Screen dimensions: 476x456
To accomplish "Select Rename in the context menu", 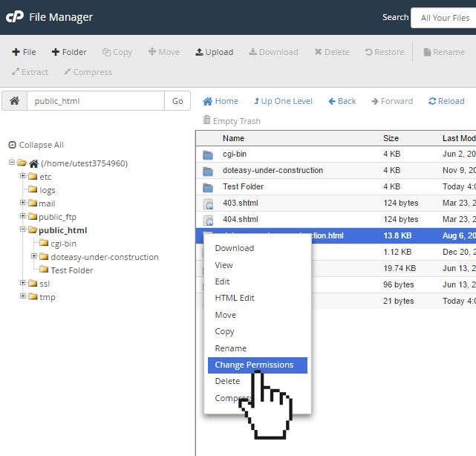I will tap(230, 348).
